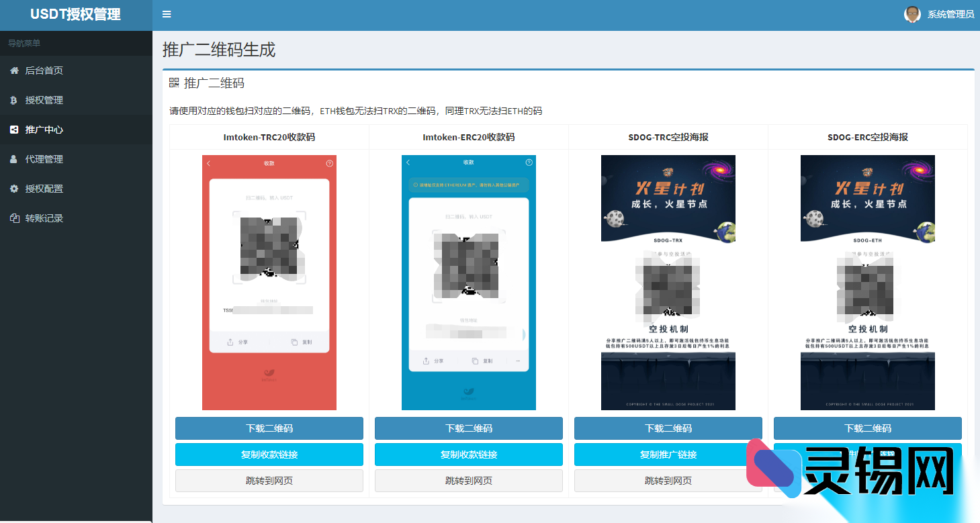Click 下载二维码 under SDOG-ERC空投海报
980x523 pixels.
pos(867,428)
